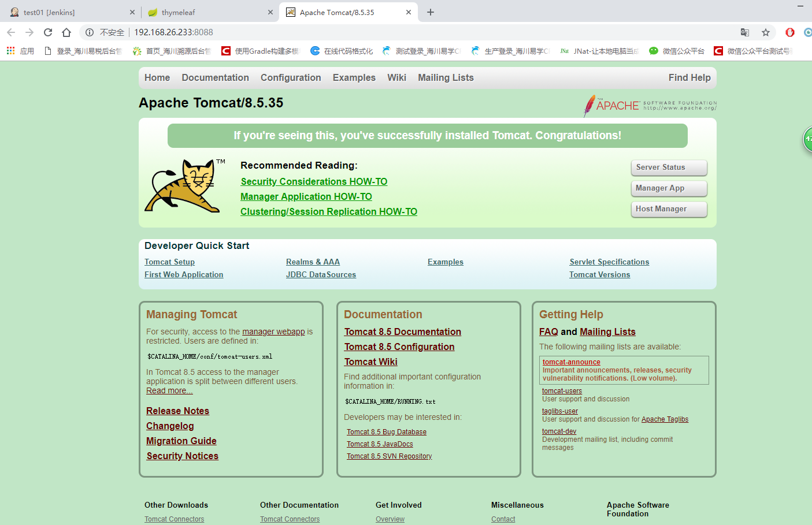Open Home in the Tomcat nav bar
812x525 pixels.
(157, 77)
